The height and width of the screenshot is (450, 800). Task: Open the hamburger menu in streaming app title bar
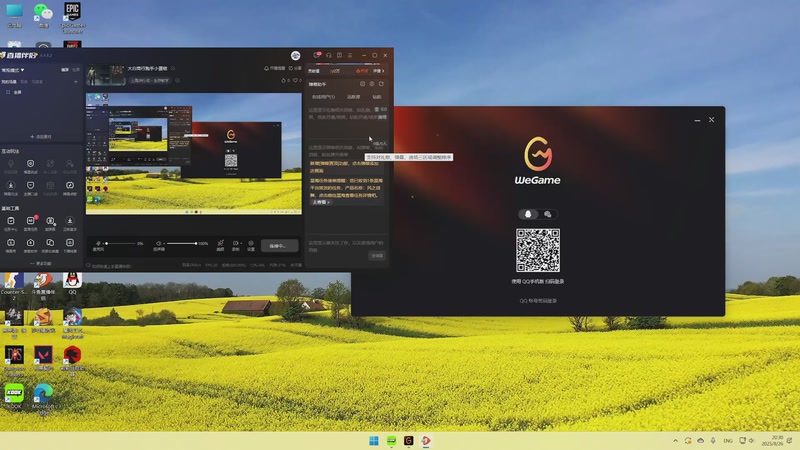(350, 55)
